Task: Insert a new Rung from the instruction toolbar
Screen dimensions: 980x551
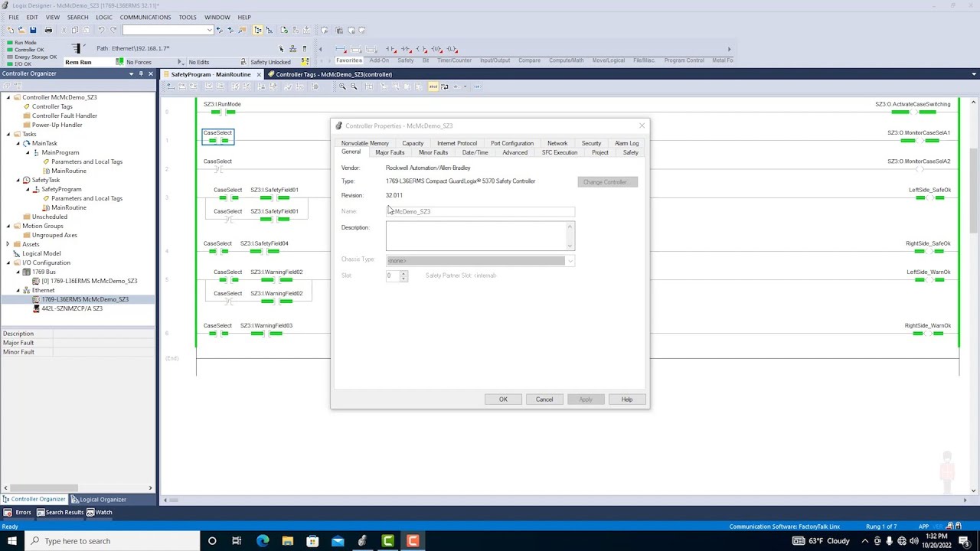Action: (x=342, y=49)
